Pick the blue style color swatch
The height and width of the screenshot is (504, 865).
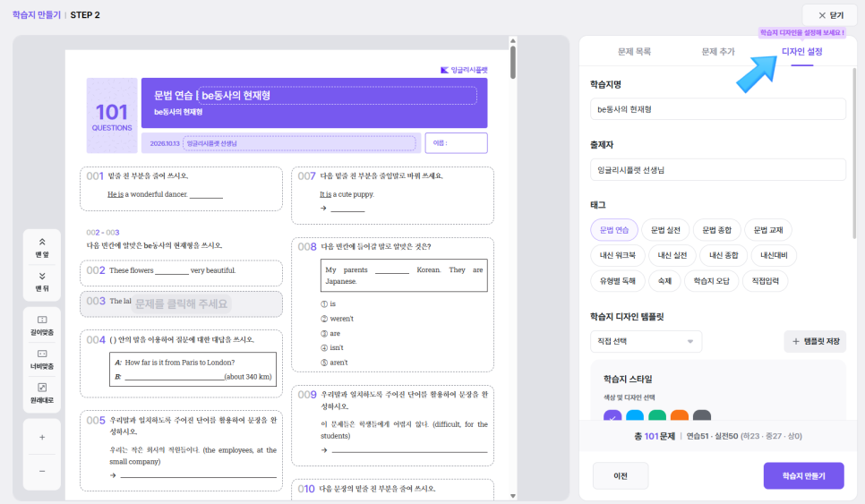pyautogui.click(x=634, y=415)
